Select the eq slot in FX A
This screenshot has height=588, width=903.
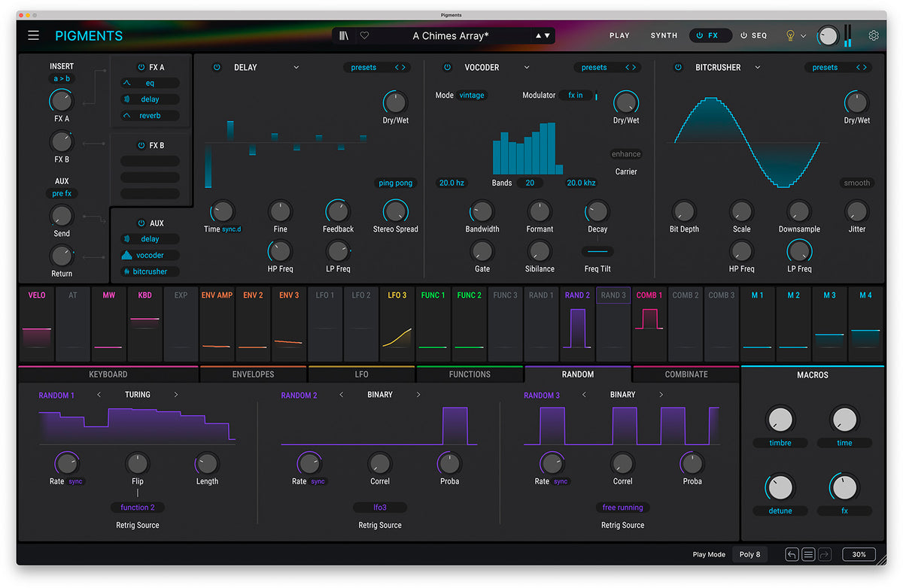click(x=150, y=83)
